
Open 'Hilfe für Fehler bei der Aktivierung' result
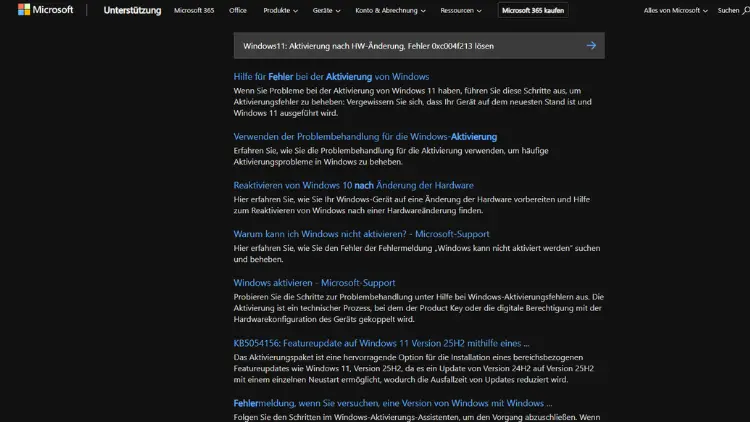point(331,77)
